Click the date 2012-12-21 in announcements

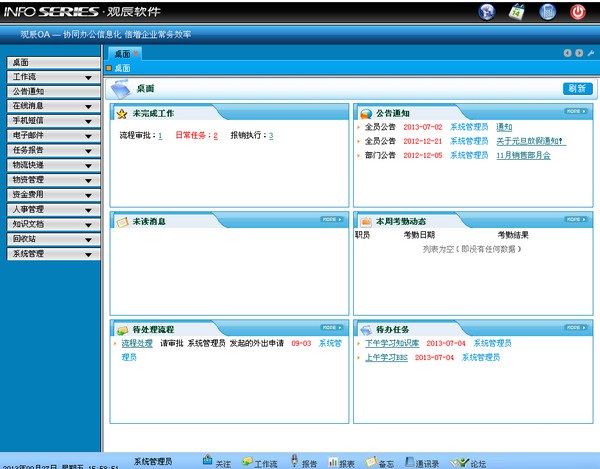(x=422, y=141)
